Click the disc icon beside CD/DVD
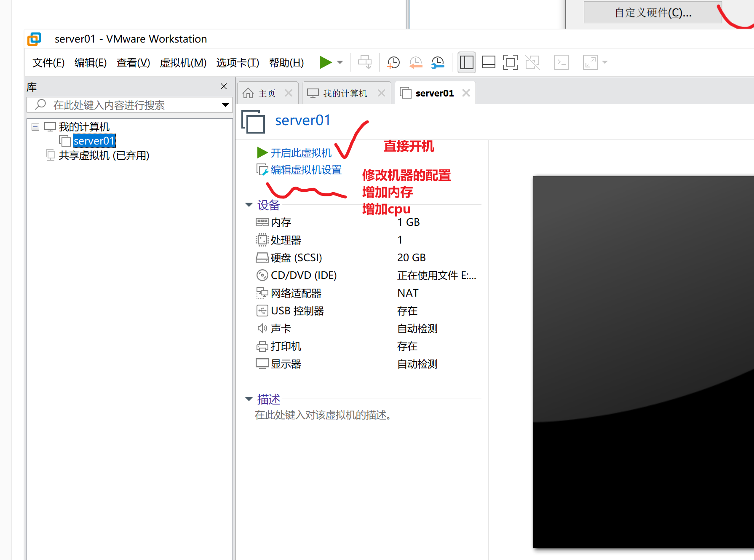 [262, 275]
